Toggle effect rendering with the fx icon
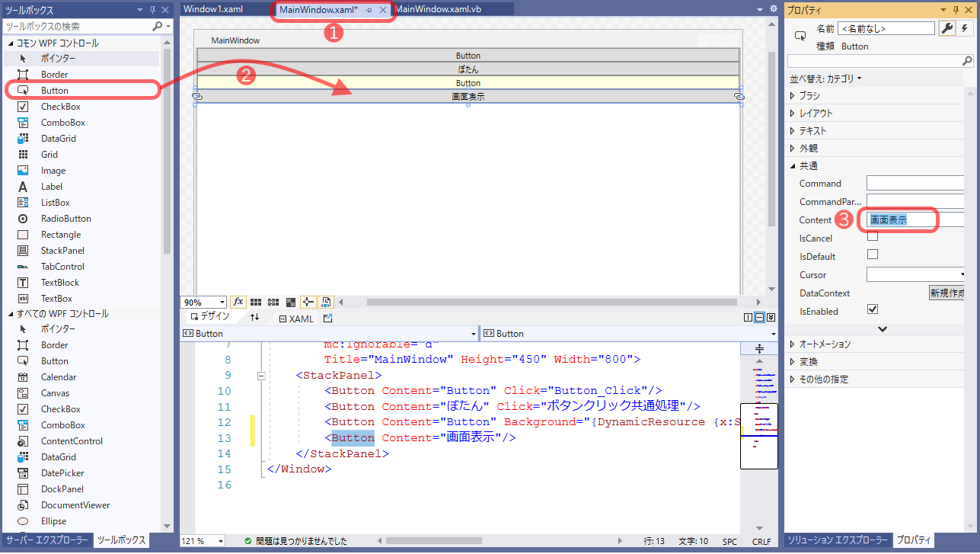 coord(238,302)
